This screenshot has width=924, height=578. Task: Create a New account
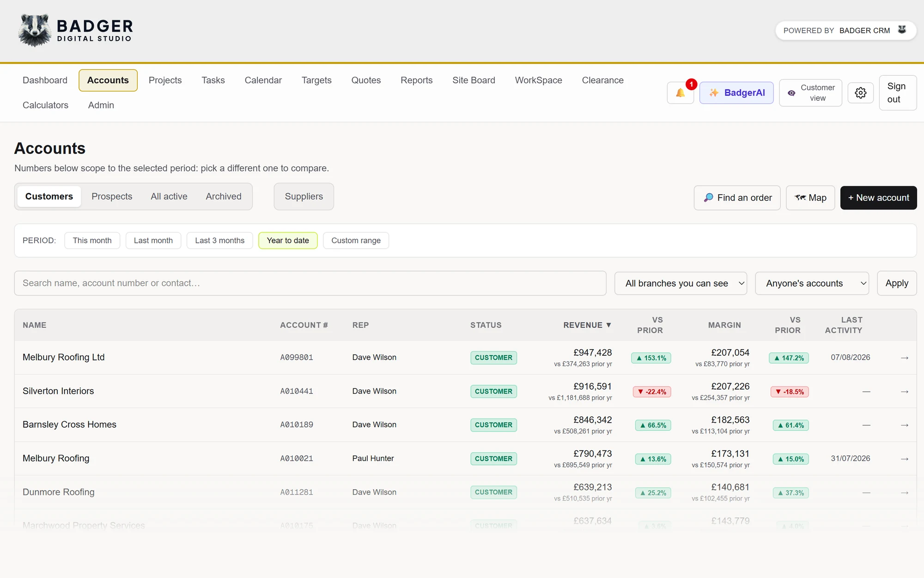pyautogui.click(x=878, y=198)
